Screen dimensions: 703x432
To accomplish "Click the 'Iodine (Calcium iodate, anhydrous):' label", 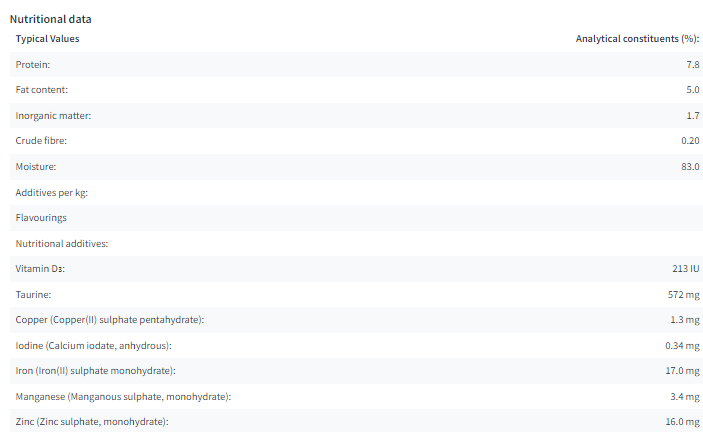I will coord(93,346).
